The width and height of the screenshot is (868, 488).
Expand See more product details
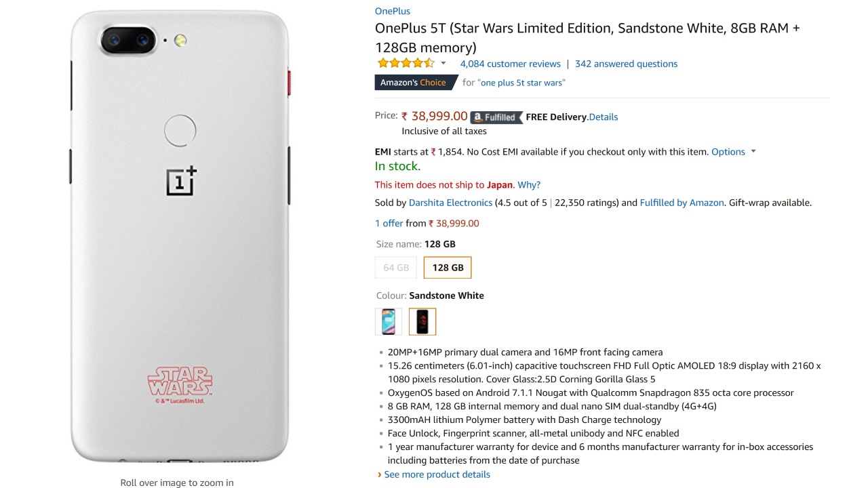437,474
